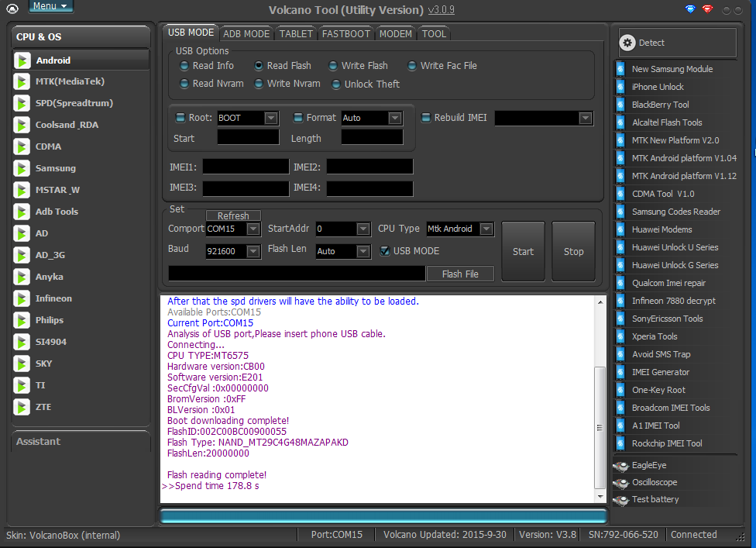
Task: Click the Flash File button
Action: coord(460,274)
